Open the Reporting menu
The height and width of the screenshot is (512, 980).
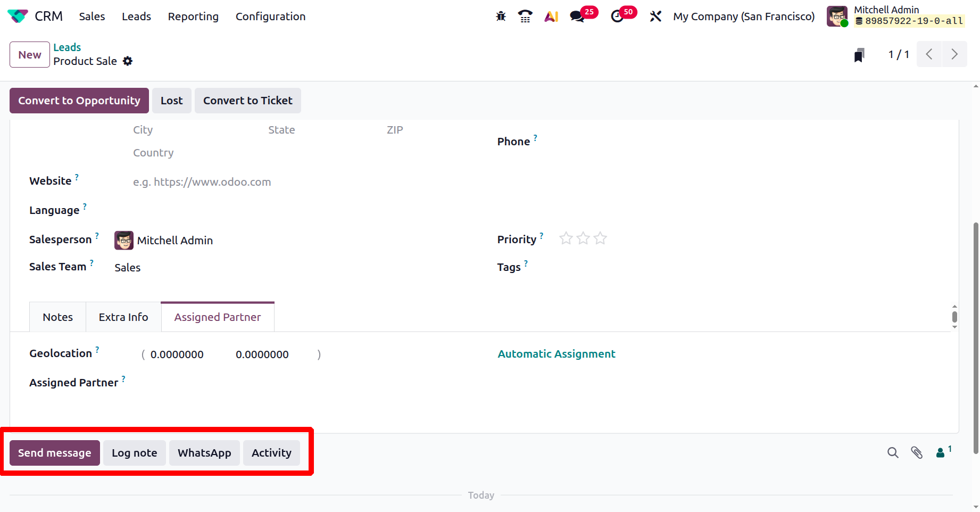tap(193, 16)
